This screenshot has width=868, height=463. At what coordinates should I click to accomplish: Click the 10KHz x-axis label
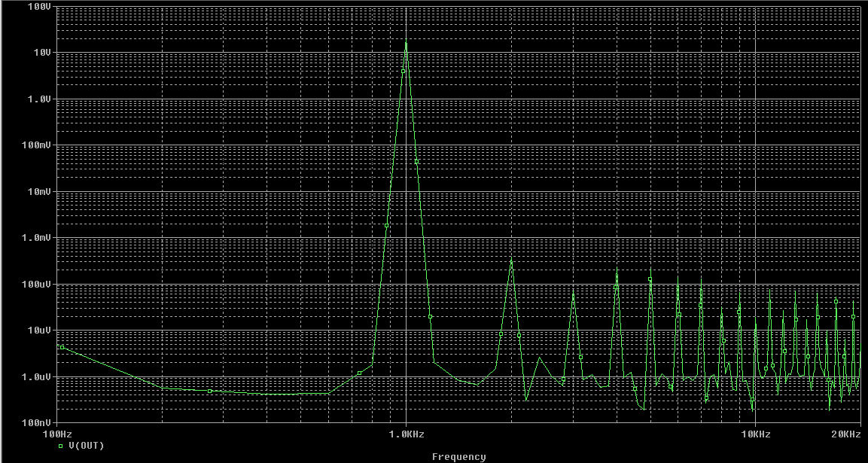756,434
